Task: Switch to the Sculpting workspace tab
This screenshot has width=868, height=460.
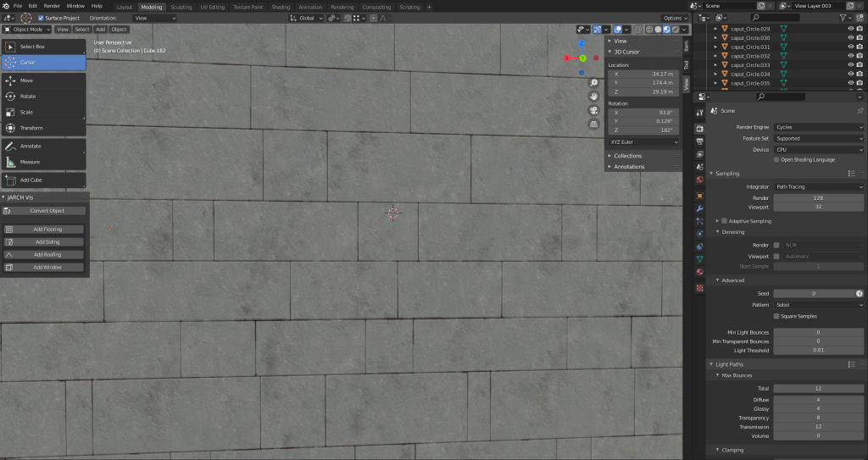Action: (181, 6)
